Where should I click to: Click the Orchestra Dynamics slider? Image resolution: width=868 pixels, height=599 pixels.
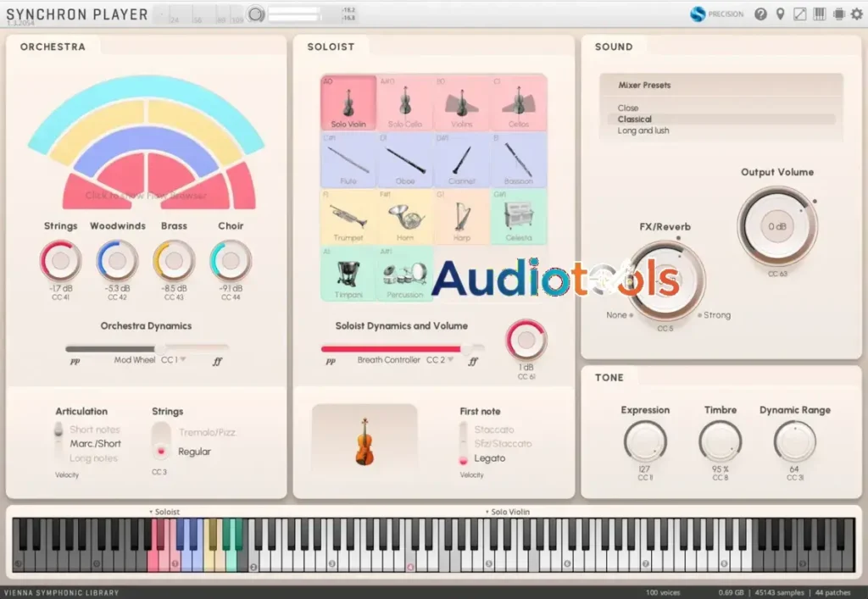click(x=147, y=348)
